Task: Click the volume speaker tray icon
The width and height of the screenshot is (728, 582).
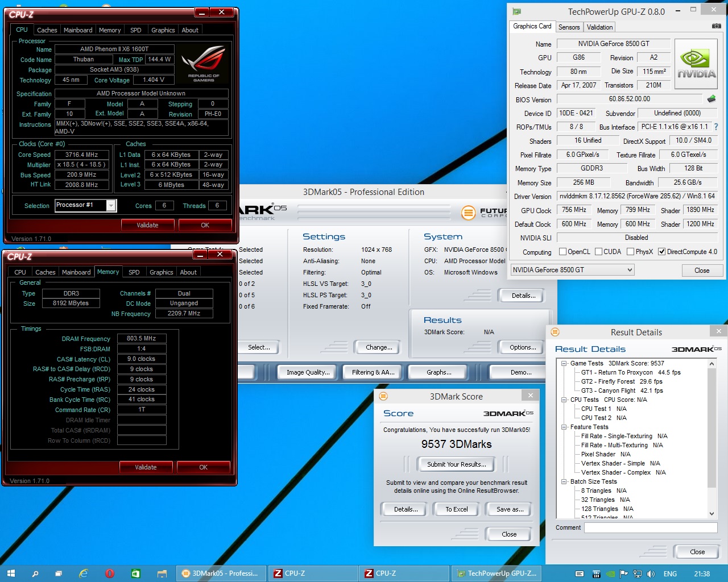Action: pos(651,574)
